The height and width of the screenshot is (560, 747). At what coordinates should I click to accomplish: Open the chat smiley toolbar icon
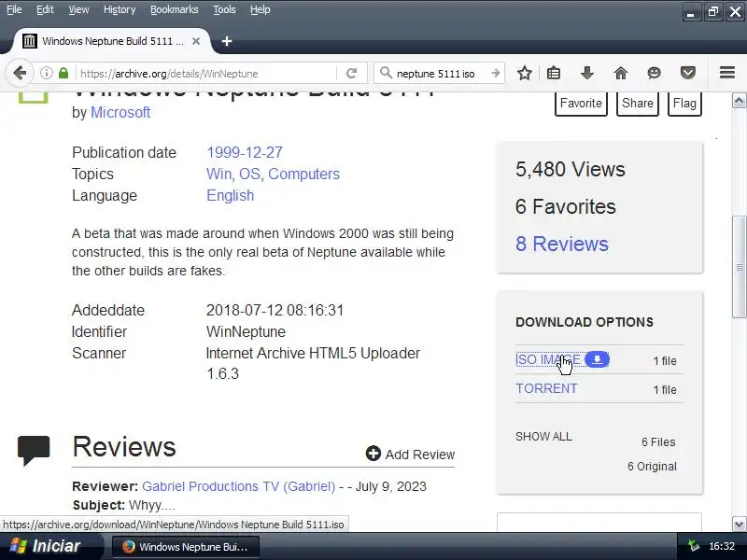(655, 74)
